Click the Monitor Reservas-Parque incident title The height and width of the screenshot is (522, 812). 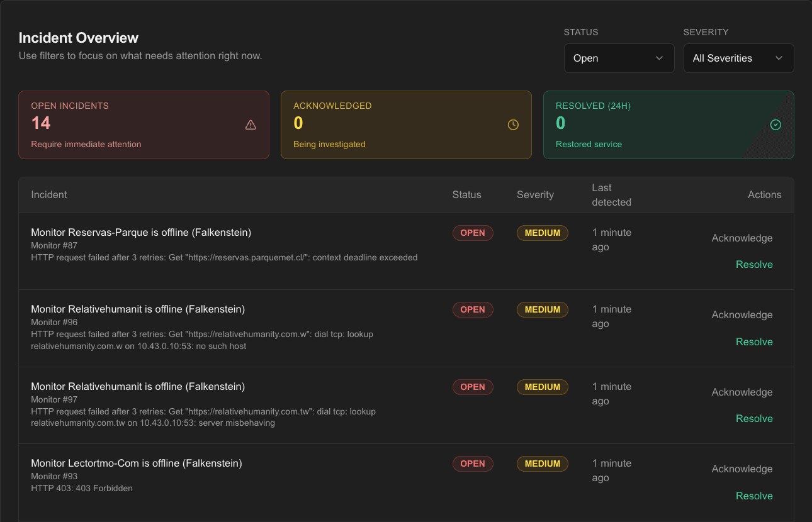click(x=140, y=232)
